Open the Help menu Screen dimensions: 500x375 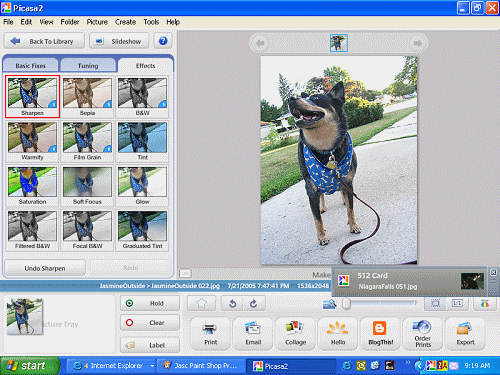click(173, 22)
